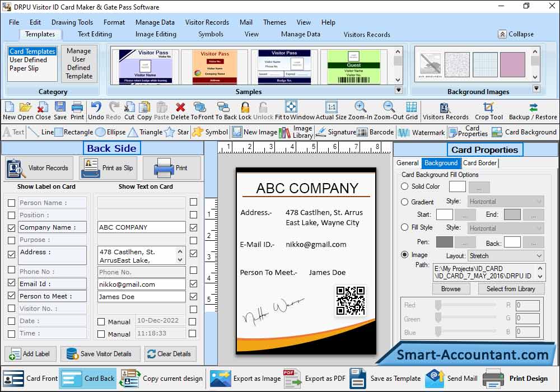This screenshot has width=560, height=392.
Task: Select the Triangle drawing tool
Action: tap(146, 132)
